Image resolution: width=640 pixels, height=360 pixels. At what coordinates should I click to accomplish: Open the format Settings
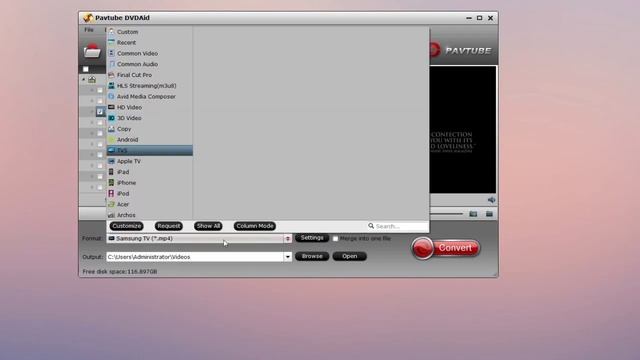click(312, 238)
